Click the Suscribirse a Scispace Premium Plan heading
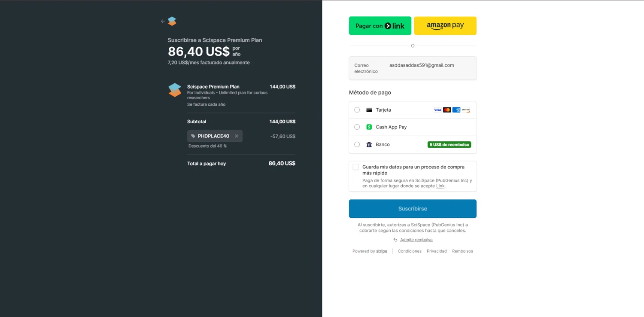The image size is (644, 317). tap(215, 40)
